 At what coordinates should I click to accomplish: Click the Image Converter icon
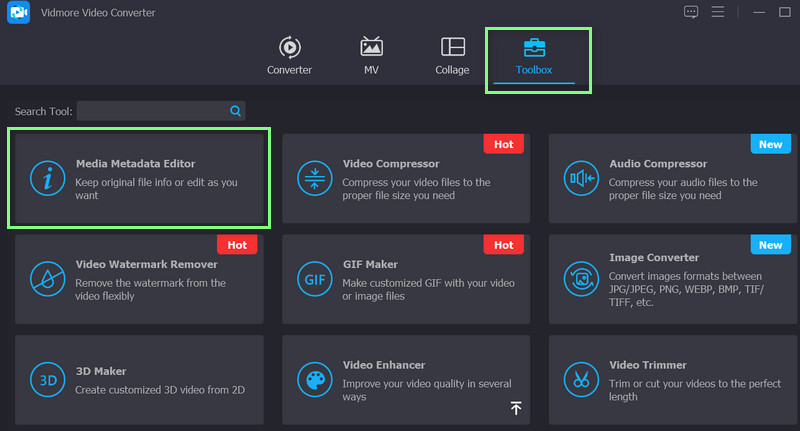tap(580, 277)
